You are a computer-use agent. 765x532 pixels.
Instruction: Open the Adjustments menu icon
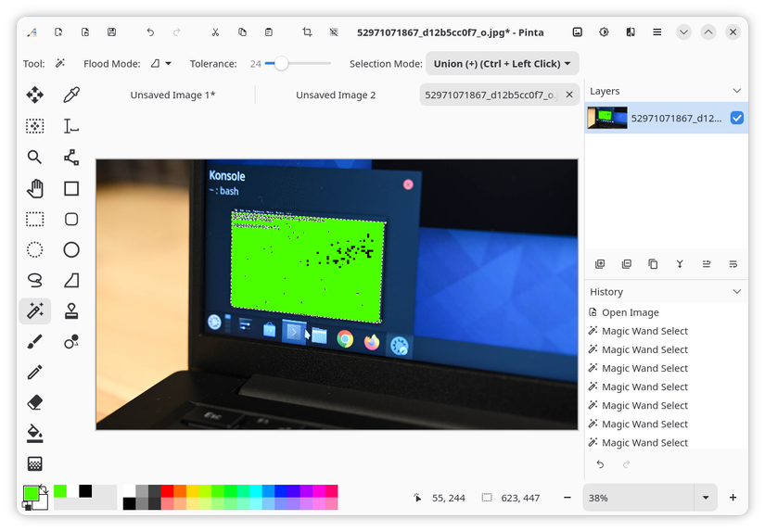point(604,32)
